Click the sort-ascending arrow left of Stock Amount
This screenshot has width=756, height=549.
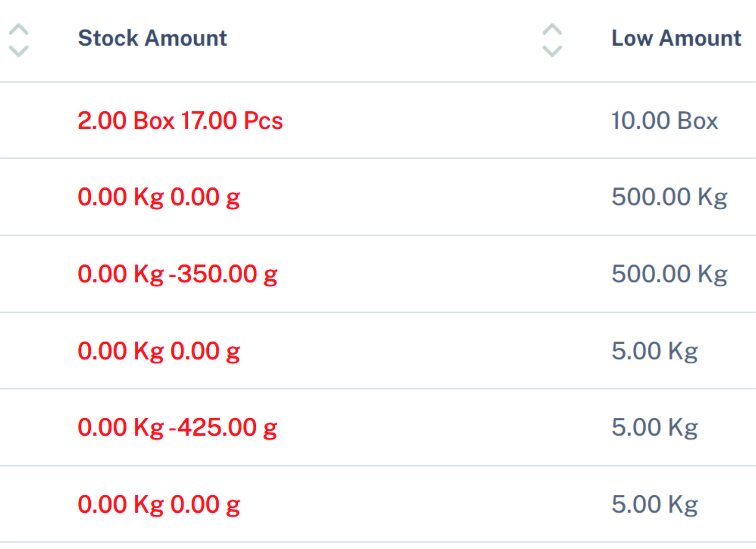18,29
